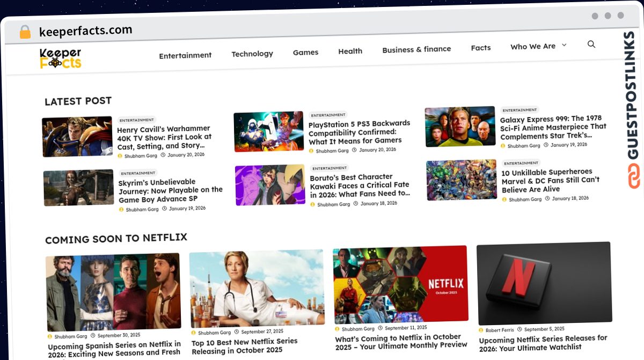
Task: Open the Health menu item
Action: pyautogui.click(x=350, y=51)
